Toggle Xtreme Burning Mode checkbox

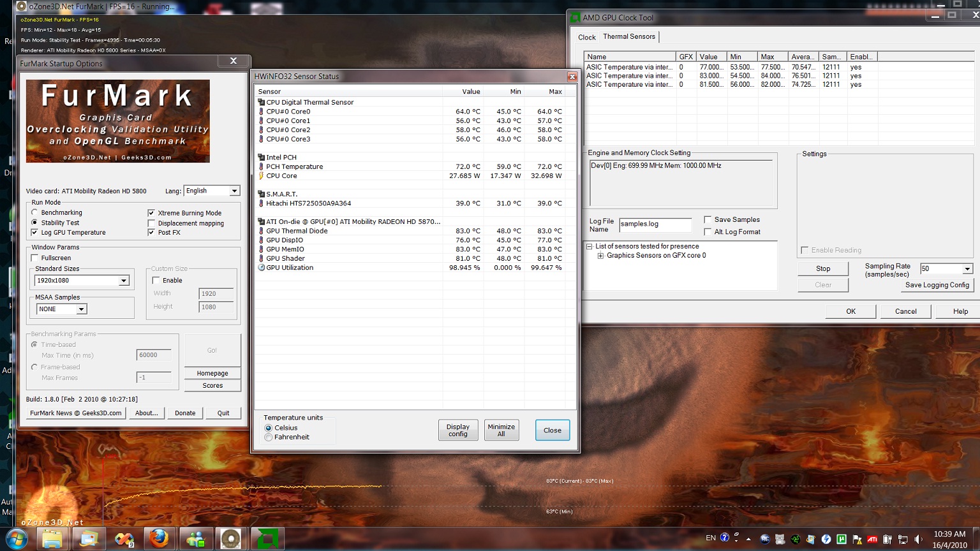pos(151,213)
